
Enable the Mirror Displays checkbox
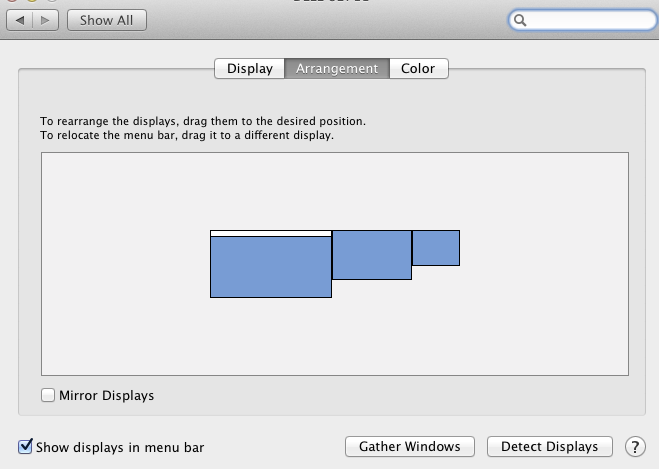pyautogui.click(x=48, y=396)
